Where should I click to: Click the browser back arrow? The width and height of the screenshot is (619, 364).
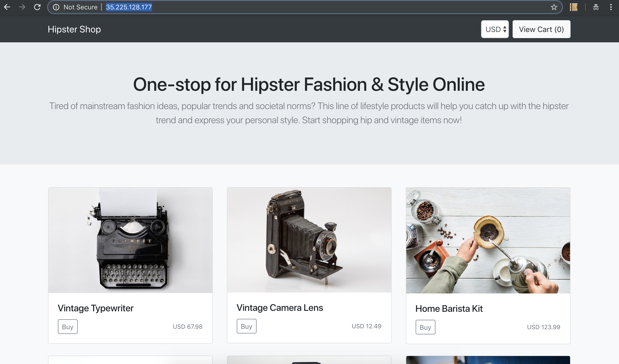pos(7,7)
